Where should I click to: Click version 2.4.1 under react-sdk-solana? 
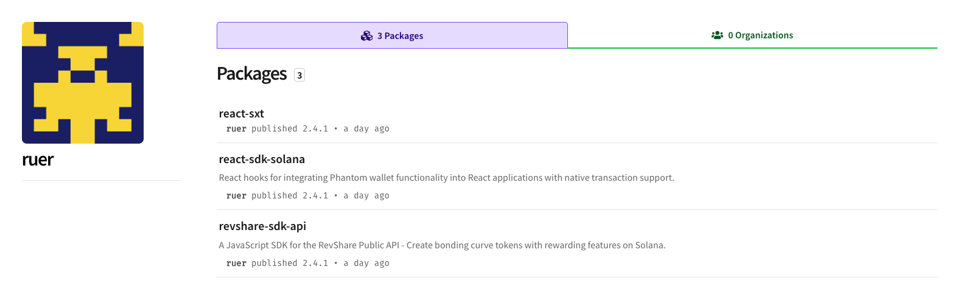pos(315,196)
